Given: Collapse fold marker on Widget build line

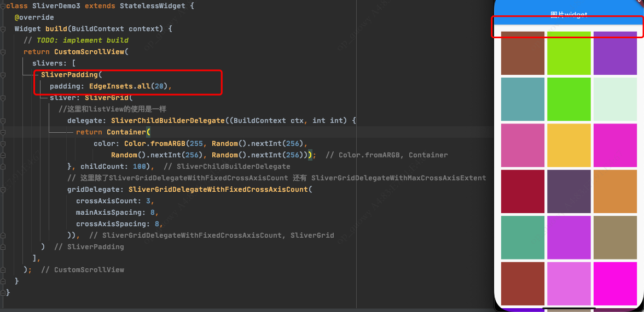Looking at the screenshot, I should coord(3,29).
